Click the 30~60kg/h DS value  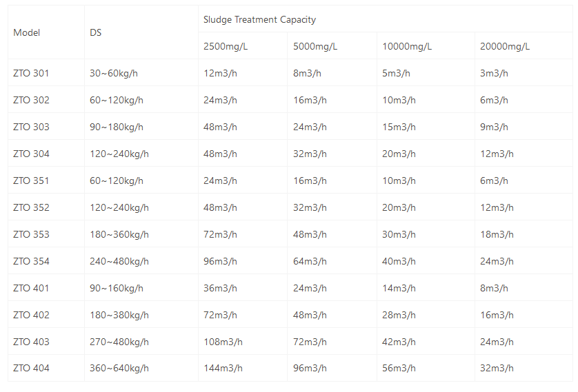(x=114, y=73)
